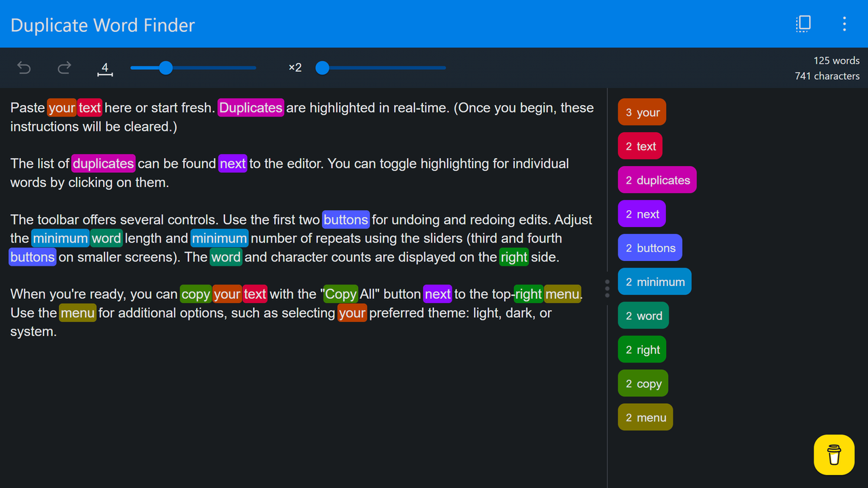Toggle highlighting for the word 'menu'

[645, 417]
